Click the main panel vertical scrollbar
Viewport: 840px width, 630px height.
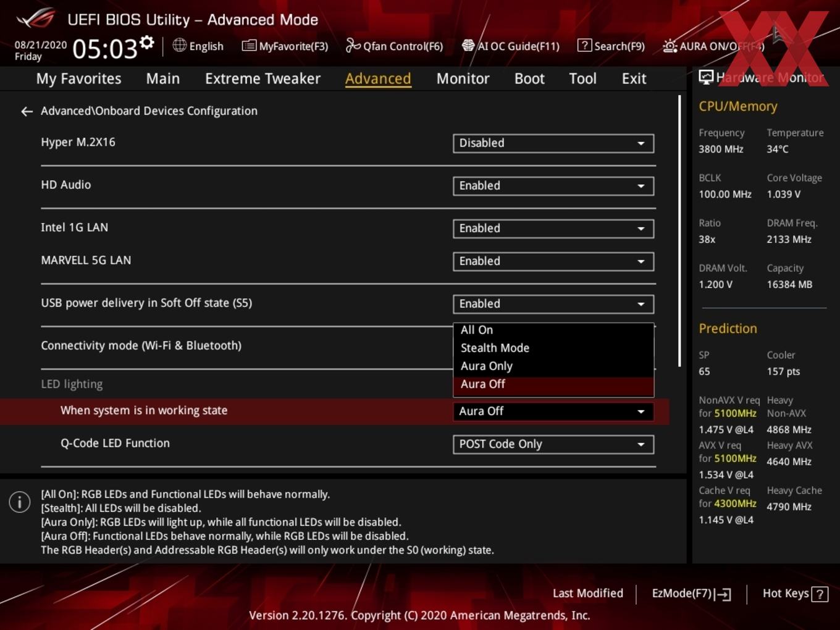click(x=679, y=232)
